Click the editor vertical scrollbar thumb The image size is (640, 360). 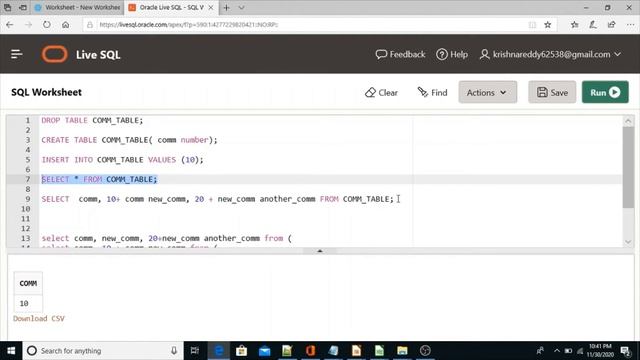[x=628, y=167]
